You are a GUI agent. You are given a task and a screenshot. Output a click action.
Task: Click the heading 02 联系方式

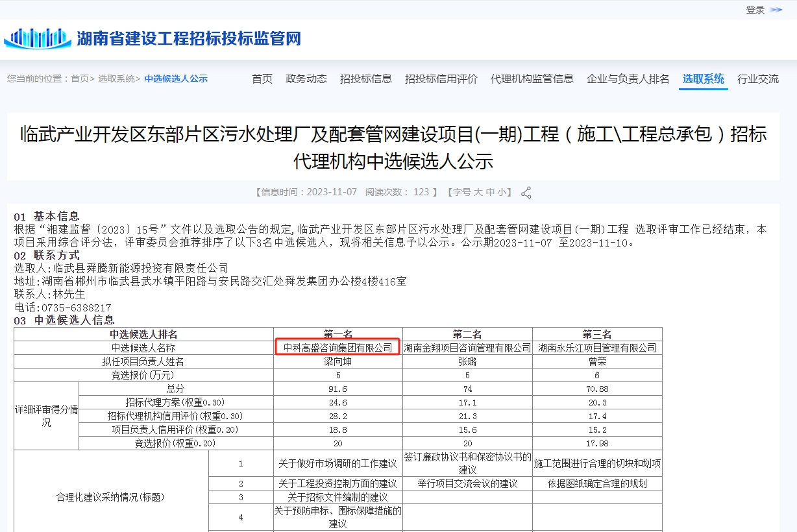click(x=47, y=255)
